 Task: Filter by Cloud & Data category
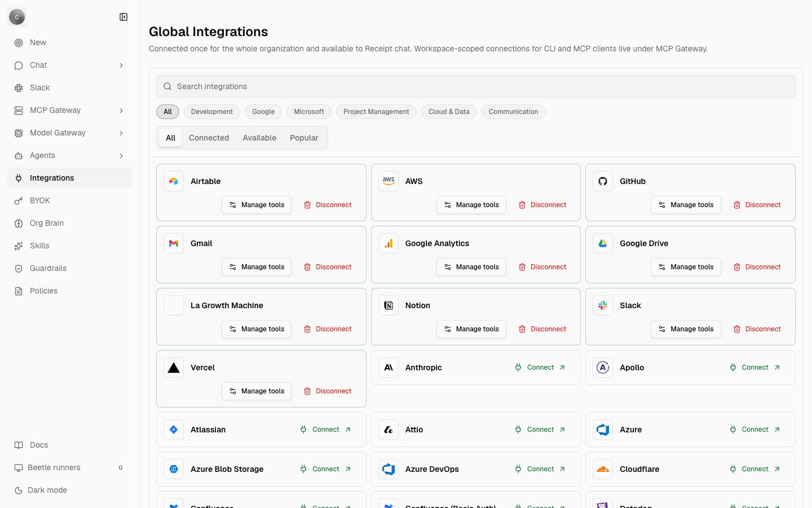coord(449,112)
